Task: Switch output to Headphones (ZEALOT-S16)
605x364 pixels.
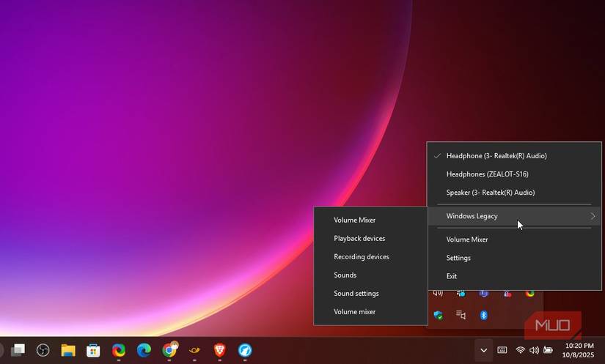Action: [487, 174]
